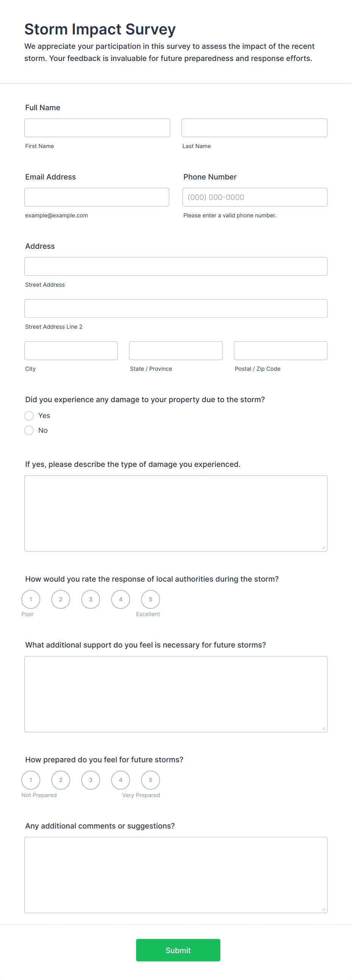Click the Street Address Line 2 field
The width and height of the screenshot is (352, 980).
tap(176, 309)
